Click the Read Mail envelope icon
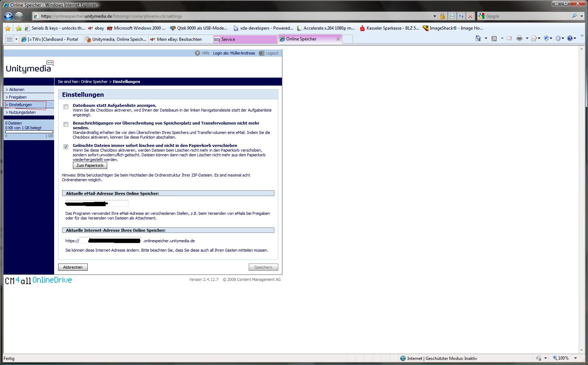The height and width of the screenshot is (365, 588). click(509, 38)
